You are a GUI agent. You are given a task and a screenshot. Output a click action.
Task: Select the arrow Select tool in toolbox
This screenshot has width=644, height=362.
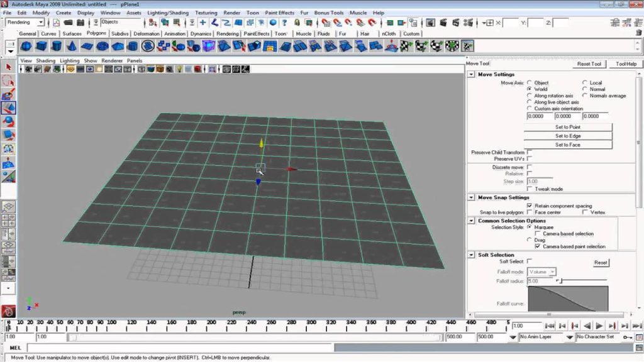pos(8,67)
